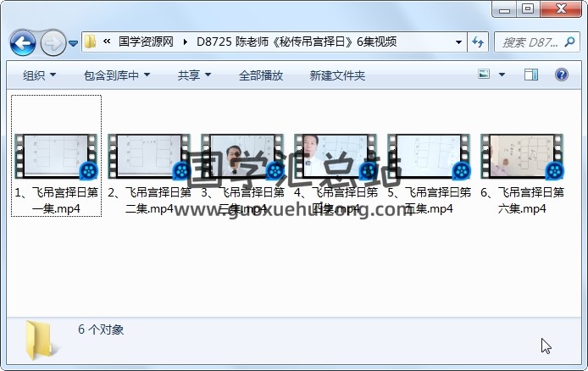Open the 包含到库中 dropdown menu

point(117,75)
